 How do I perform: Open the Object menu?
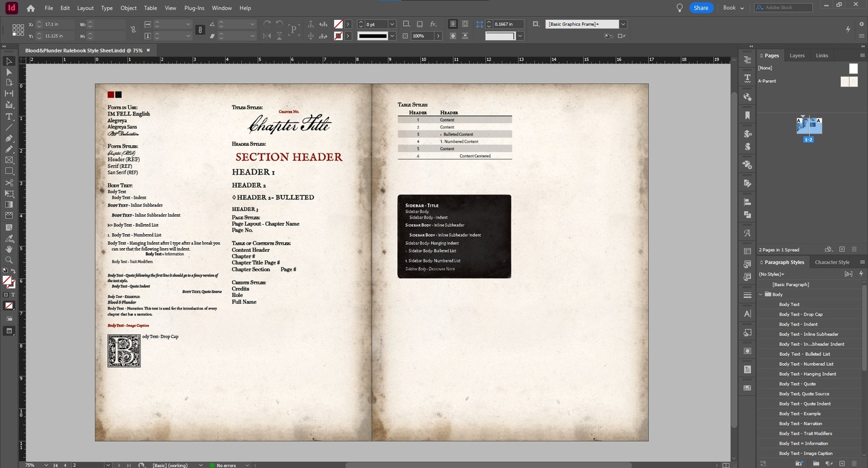pyautogui.click(x=128, y=8)
